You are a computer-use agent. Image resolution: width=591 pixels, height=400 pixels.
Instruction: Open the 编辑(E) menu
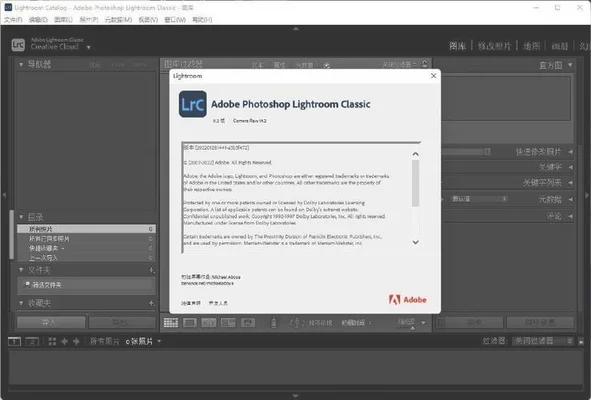pos(38,20)
